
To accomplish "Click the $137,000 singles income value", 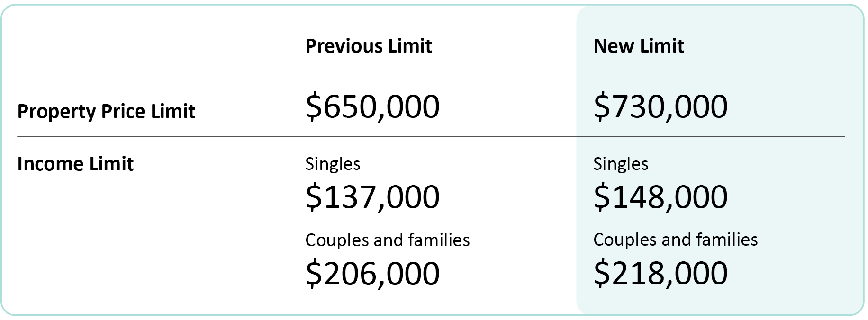I will (372, 197).
